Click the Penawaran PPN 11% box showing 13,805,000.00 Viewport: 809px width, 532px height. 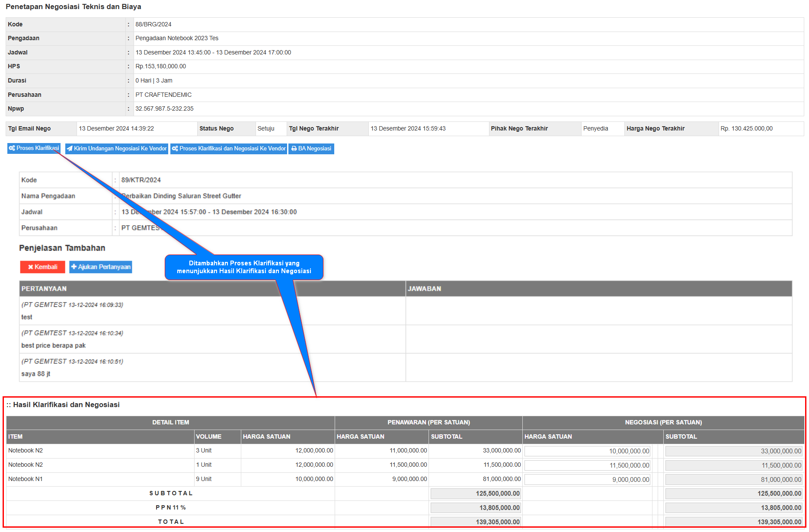pos(476,508)
